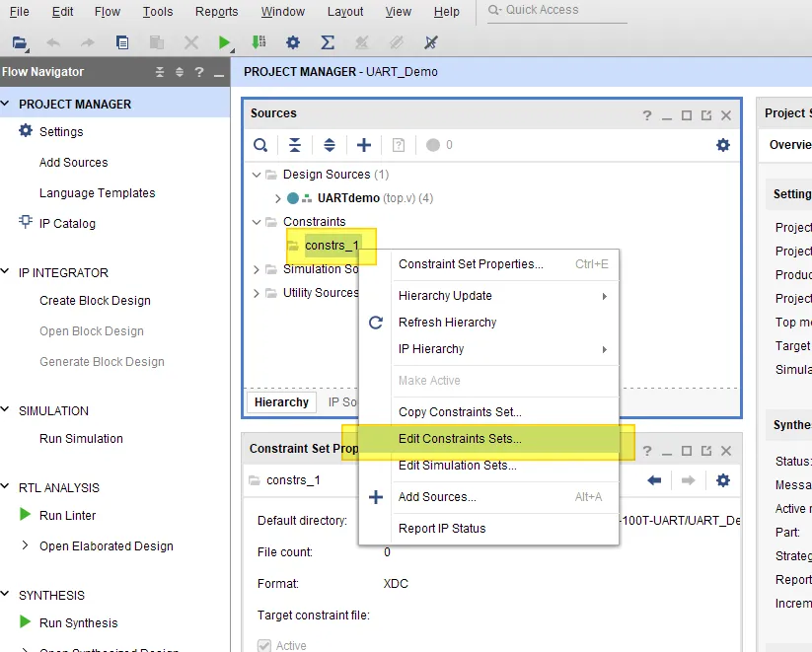The width and height of the screenshot is (812, 652).
Task: Float the Sources panel with the popout icon
Action: point(706,115)
